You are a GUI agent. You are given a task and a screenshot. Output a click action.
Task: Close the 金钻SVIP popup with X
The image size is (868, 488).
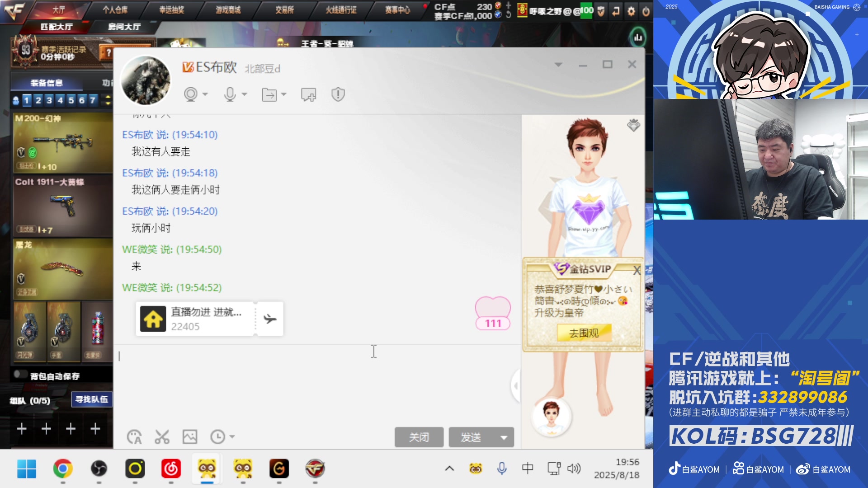point(637,271)
